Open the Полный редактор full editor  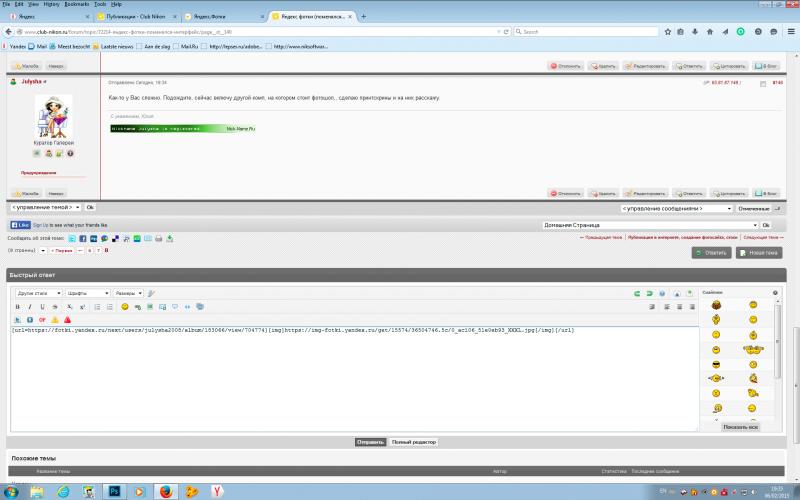click(414, 442)
